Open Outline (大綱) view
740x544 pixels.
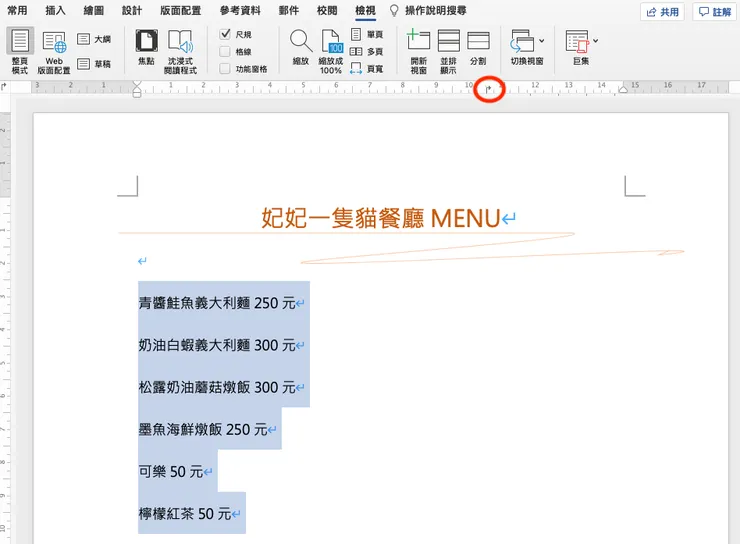(94, 39)
